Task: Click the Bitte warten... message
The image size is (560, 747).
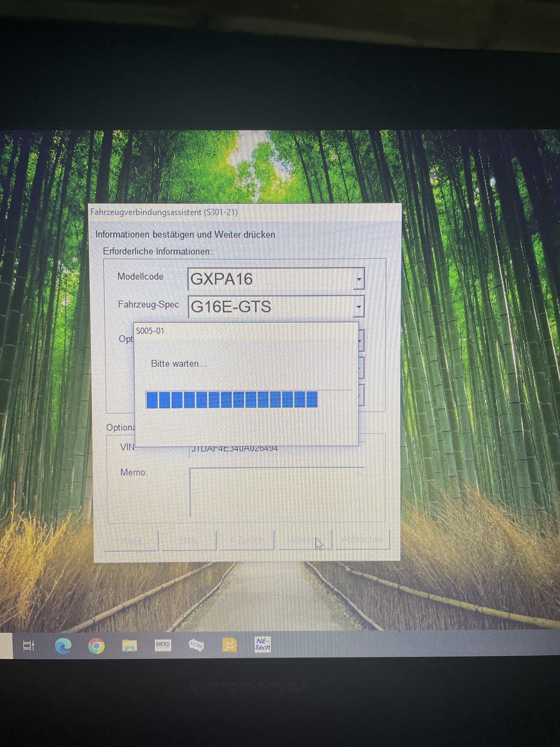Action: [179, 364]
